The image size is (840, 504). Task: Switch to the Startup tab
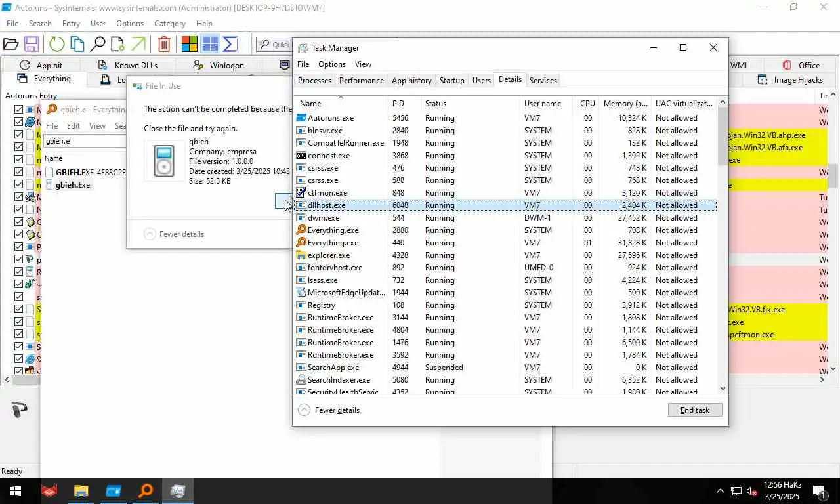(x=452, y=81)
